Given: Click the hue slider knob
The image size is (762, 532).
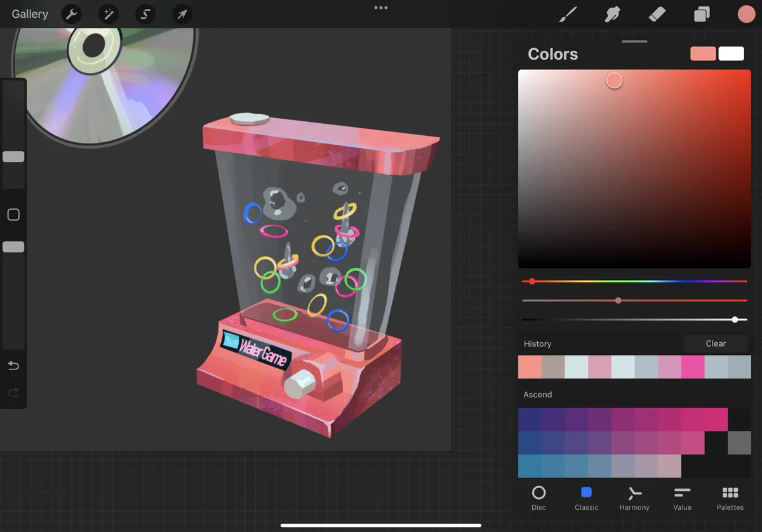Looking at the screenshot, I should pyautogui.click(x=532, y=281).
